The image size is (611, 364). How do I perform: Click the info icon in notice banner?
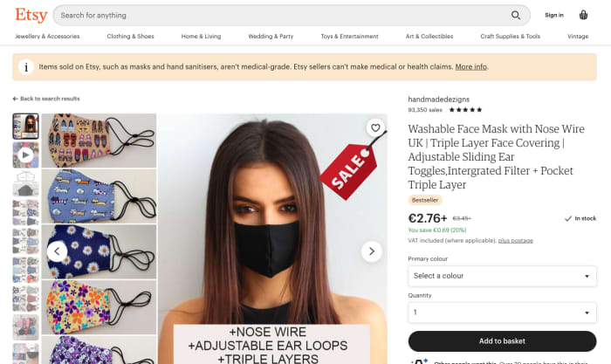click(x=26, y=67)
